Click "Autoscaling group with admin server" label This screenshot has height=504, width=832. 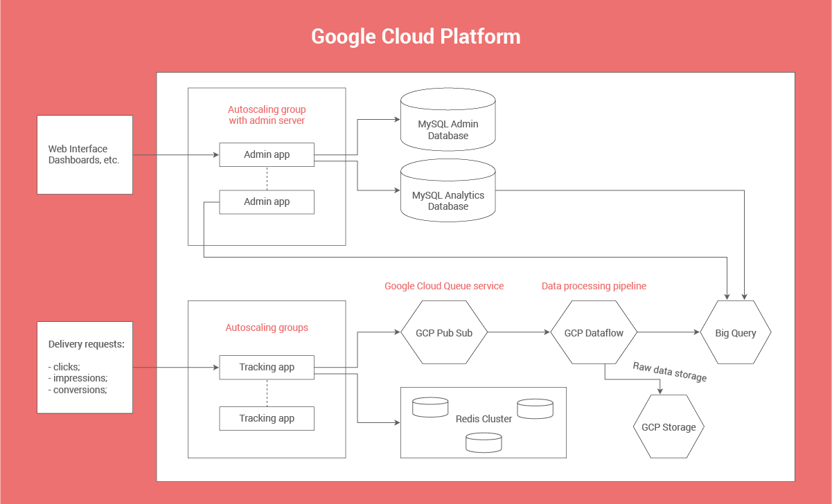point(267,115)
